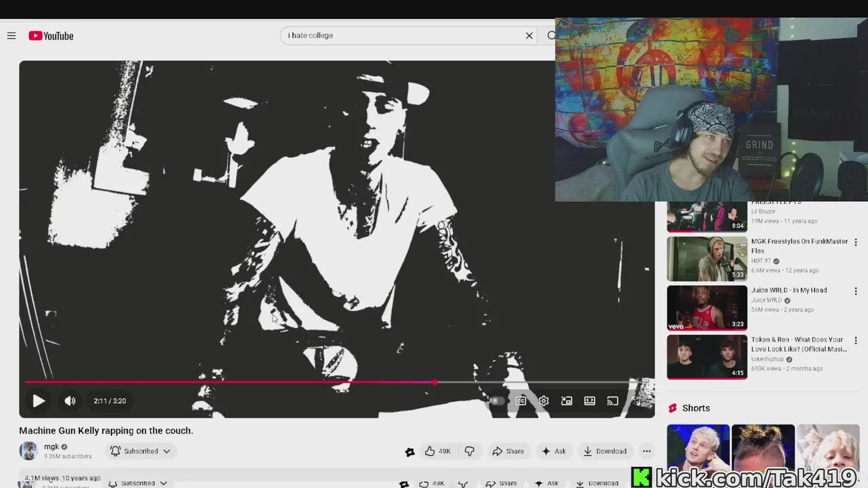Download the video
The height and width of the screenshot is (488, 868).
pos(605,451)
